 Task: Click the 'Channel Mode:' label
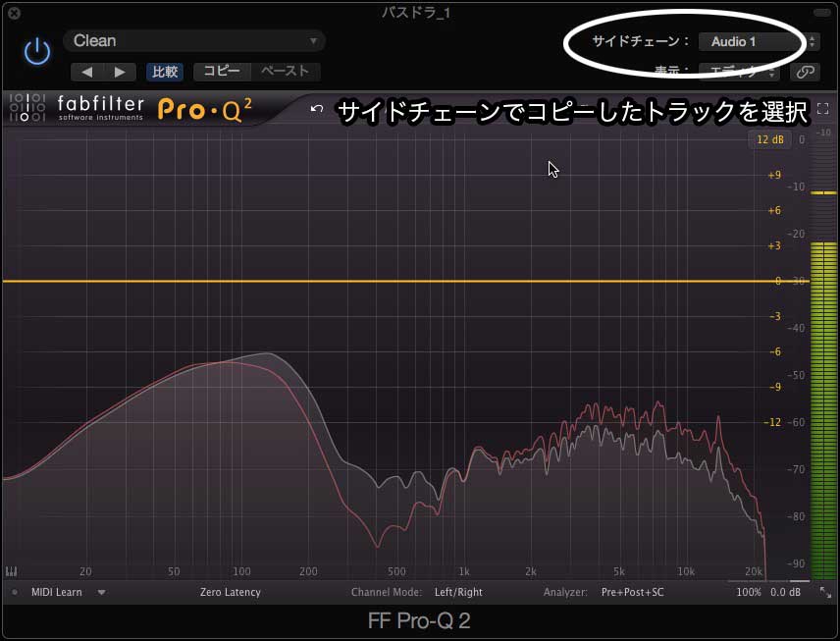387,592
